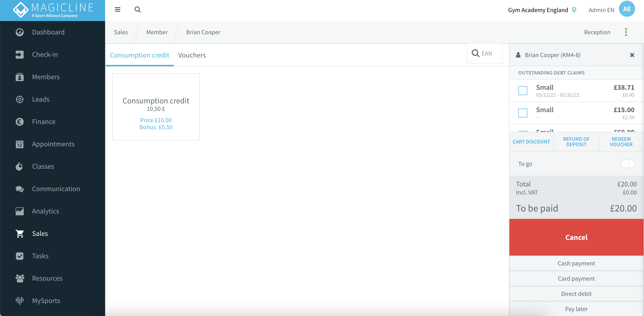Open the three-dot Reception options menu
This screenshot has width=644, height=316.
click(x=626, y=32)
